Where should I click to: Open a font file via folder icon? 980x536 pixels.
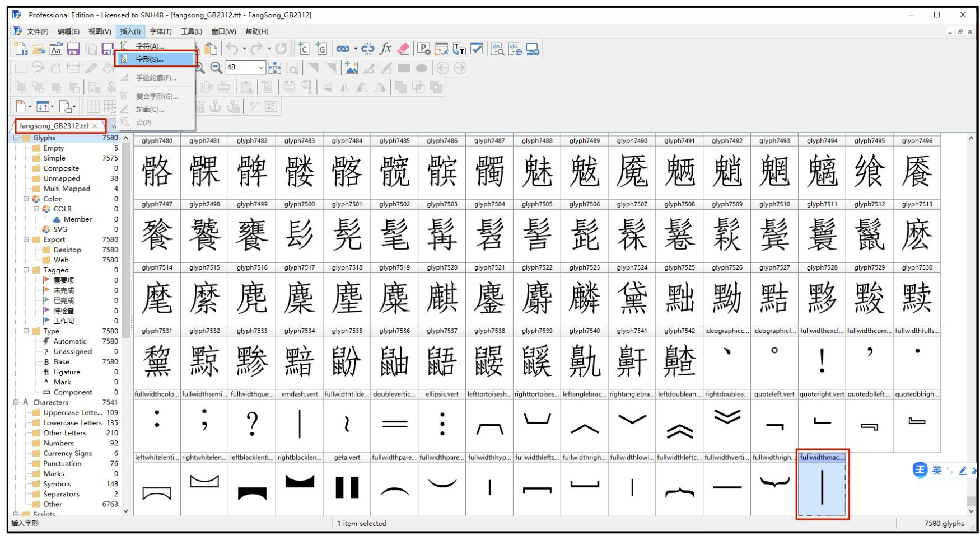(x=38, y=49)
